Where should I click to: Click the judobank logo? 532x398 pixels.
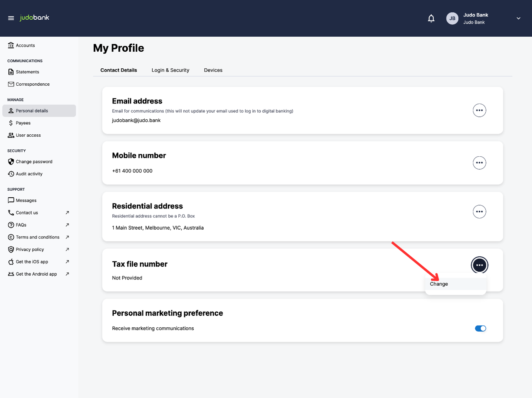point(35,18)
